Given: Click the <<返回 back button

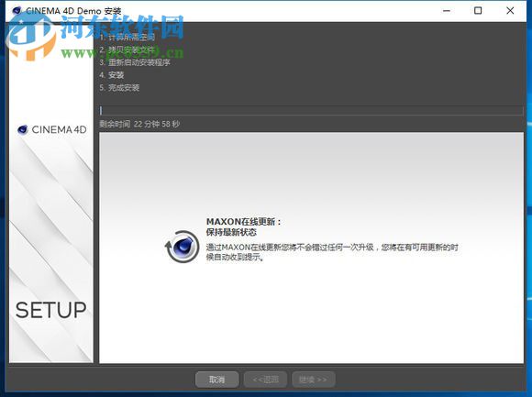Looking at the screenshot, I should tap(265, 380).
